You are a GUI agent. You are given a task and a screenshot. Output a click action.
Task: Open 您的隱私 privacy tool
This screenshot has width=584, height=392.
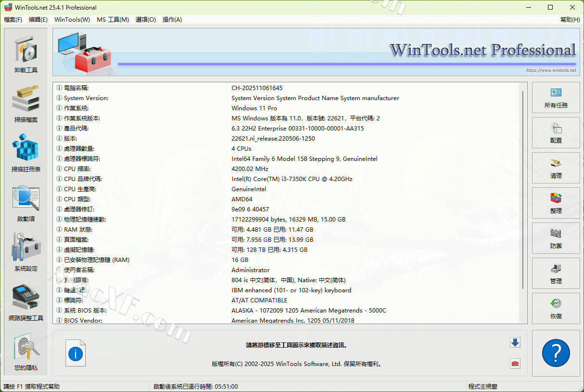pyautogui.click(x=26, y=352)
